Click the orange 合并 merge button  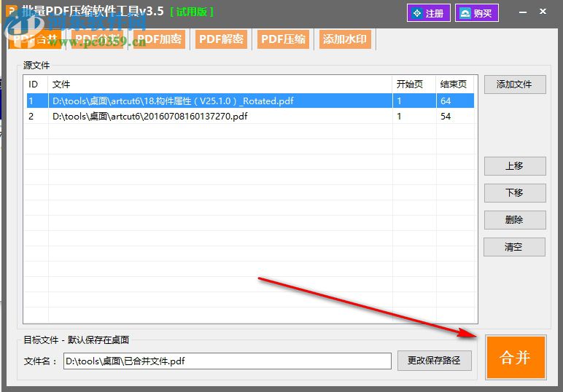pos(516,357)
